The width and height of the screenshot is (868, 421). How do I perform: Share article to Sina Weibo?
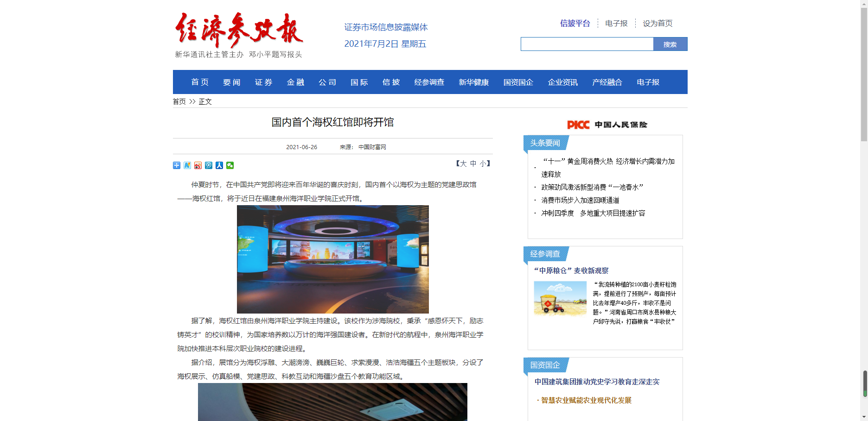click(x=198, y=165)
